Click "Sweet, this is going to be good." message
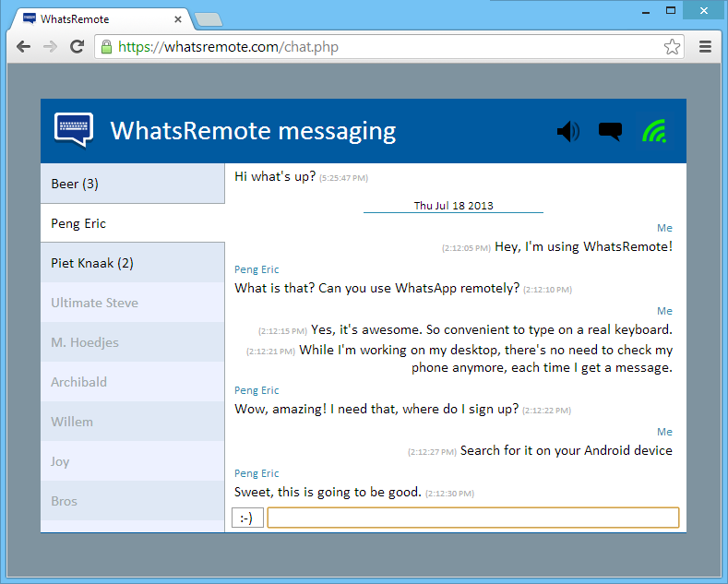The image size is (728, 584). tap(328, 492)
